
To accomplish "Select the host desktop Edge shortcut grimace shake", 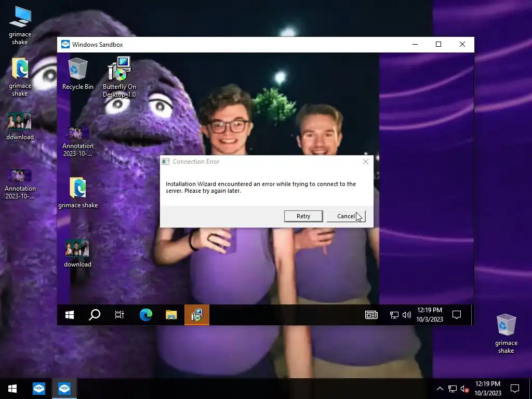I will coord(20,77).
